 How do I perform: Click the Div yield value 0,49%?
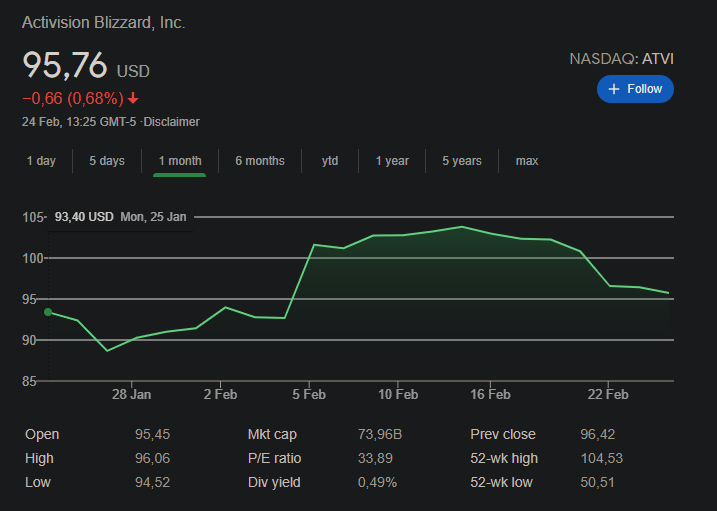(x=377, y=482)
